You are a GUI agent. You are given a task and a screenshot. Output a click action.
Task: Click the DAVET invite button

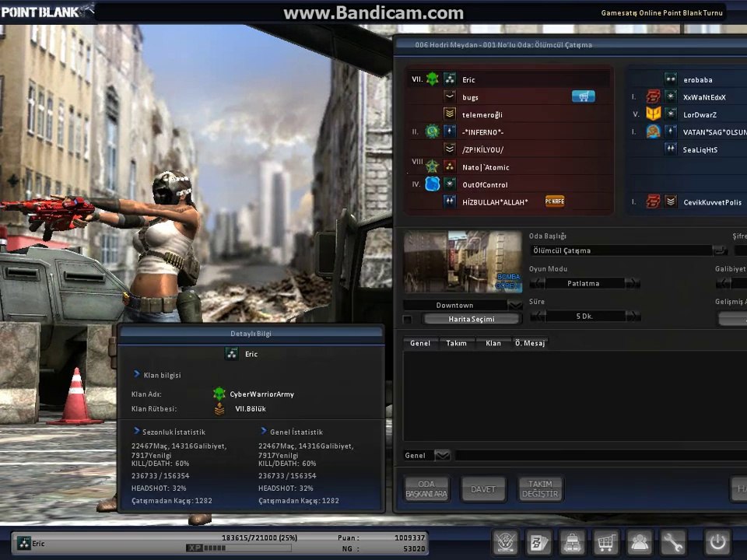coord(483,489)
